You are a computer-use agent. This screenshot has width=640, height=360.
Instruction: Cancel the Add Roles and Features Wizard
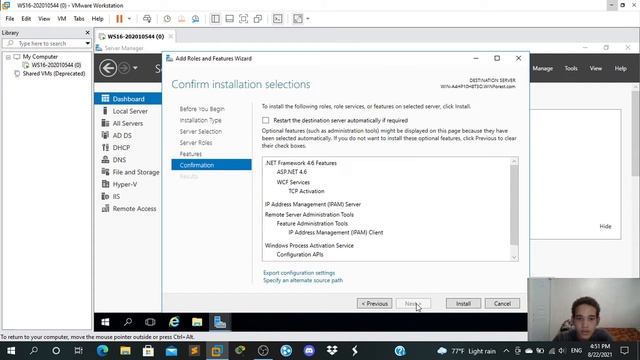pos(502,304)
